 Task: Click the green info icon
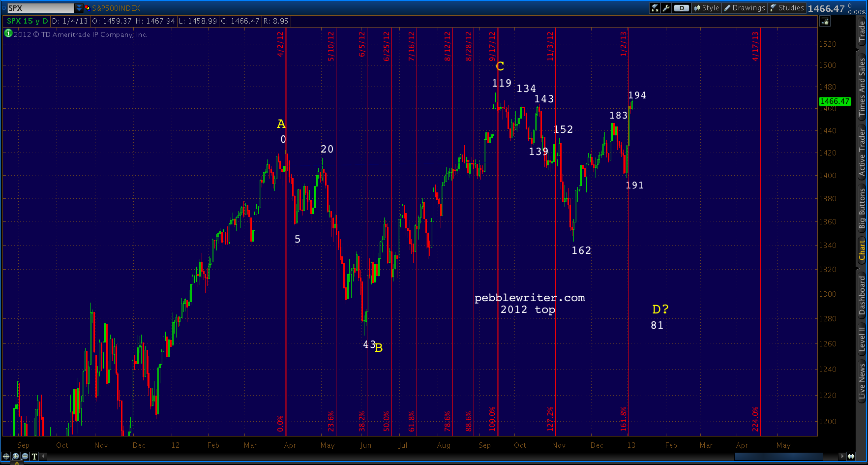pos(8,33)
